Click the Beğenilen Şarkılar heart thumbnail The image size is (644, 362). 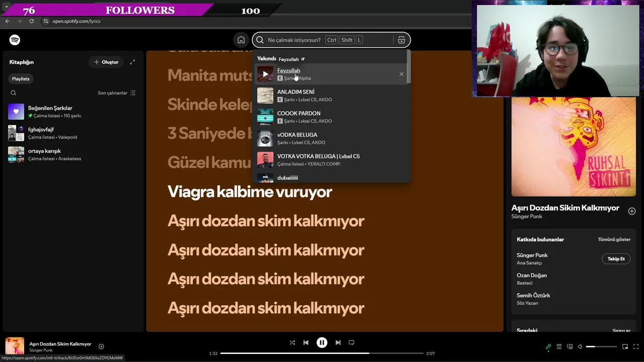(x=16, y=112)
